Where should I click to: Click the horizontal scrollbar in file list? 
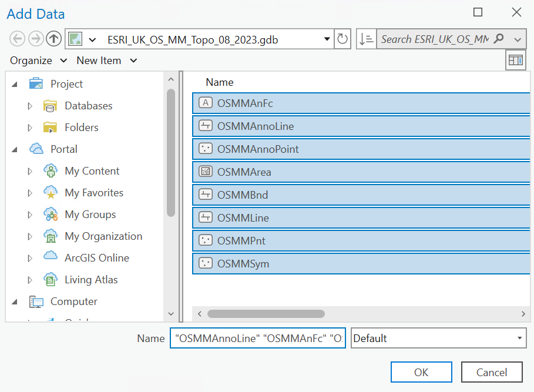(266, 314)
